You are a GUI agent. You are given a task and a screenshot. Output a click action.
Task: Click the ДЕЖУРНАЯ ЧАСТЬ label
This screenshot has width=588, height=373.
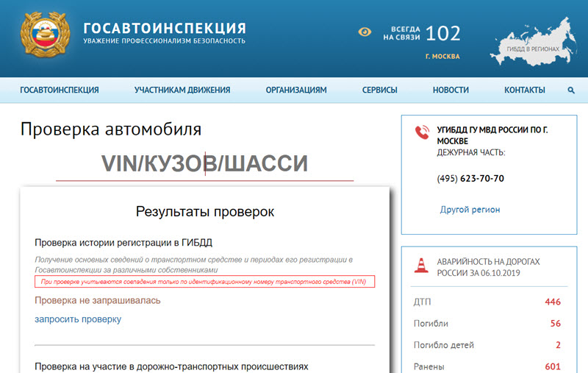point(471,152)
